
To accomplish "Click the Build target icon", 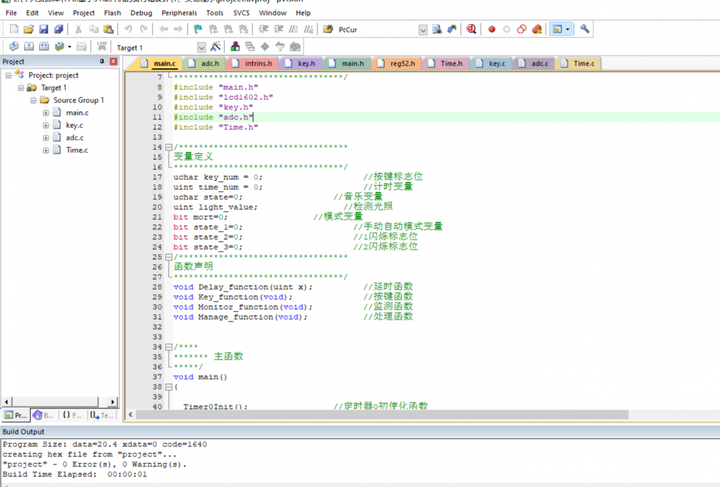I will (29, 46).
